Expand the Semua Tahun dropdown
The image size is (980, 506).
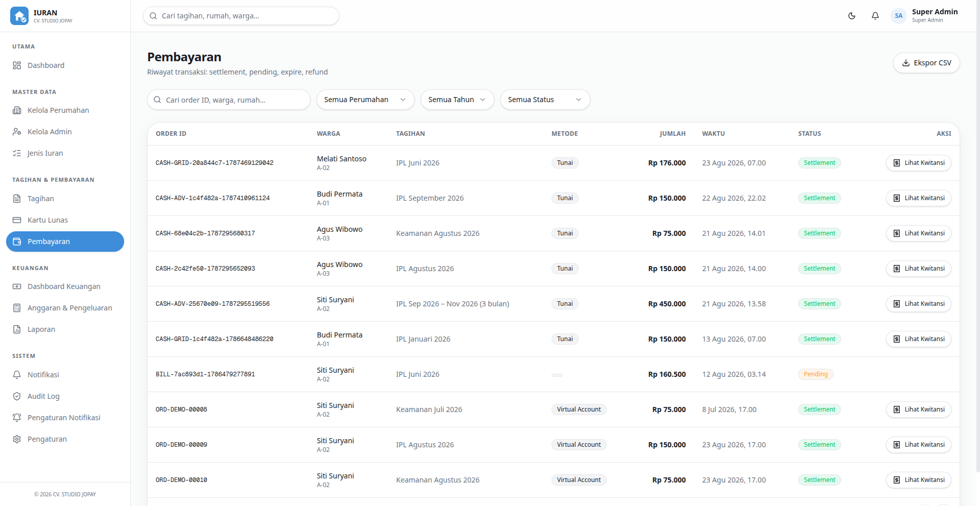click(x=457, y=100)
